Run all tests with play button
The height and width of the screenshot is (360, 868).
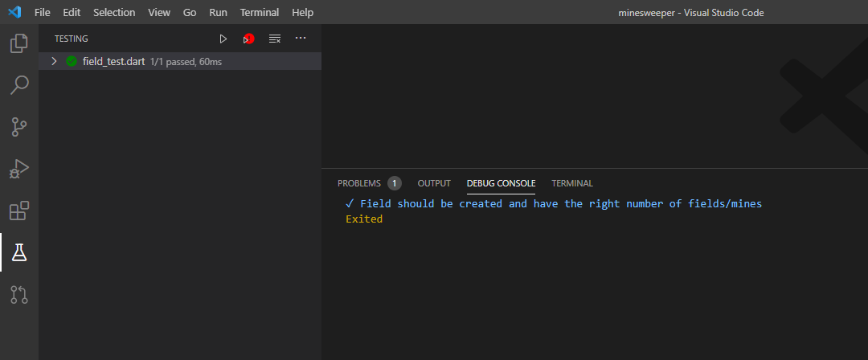pyautogui.click(x=223, y=39)
